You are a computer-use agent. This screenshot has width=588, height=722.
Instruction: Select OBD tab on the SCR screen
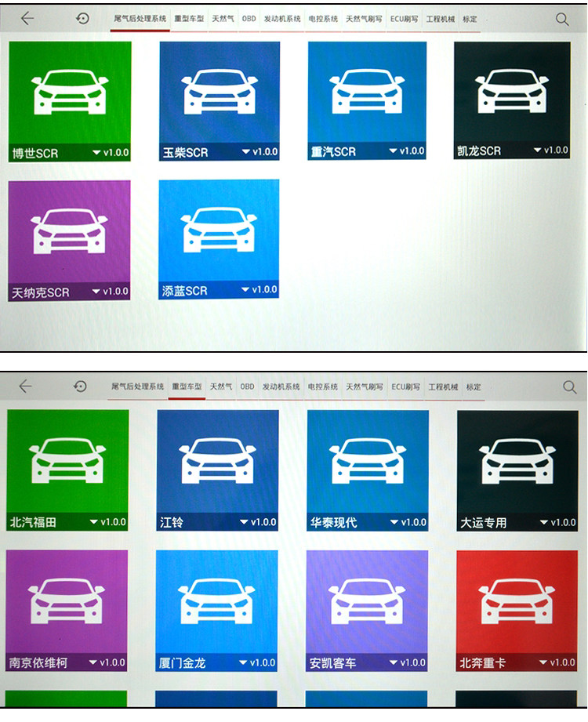click(x=249, y=19)
